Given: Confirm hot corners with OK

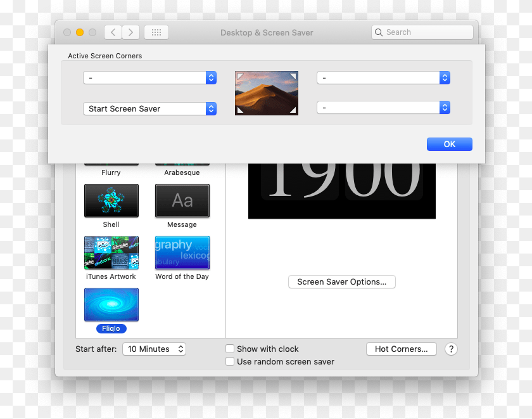Looking at the screenshot, I should [x=450, y=145].
